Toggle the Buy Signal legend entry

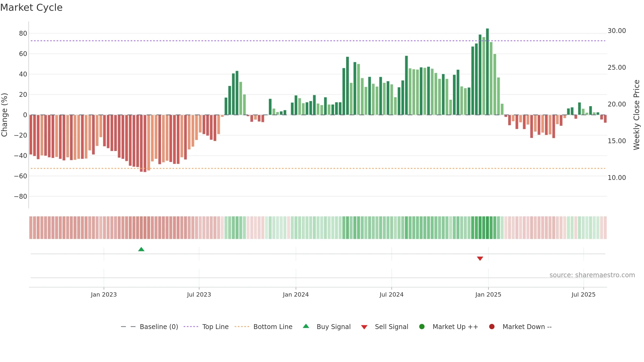327,327
